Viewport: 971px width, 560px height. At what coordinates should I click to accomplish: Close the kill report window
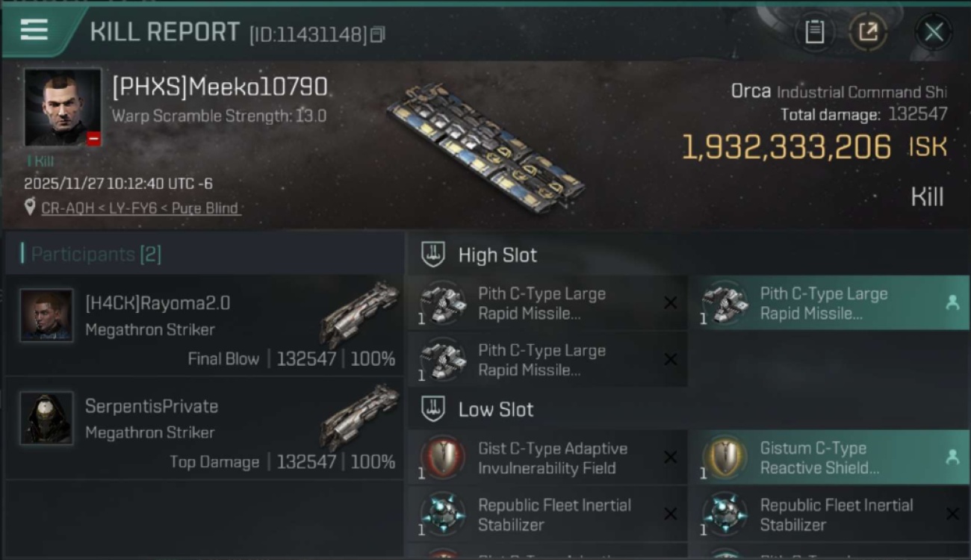pos(933,32)
